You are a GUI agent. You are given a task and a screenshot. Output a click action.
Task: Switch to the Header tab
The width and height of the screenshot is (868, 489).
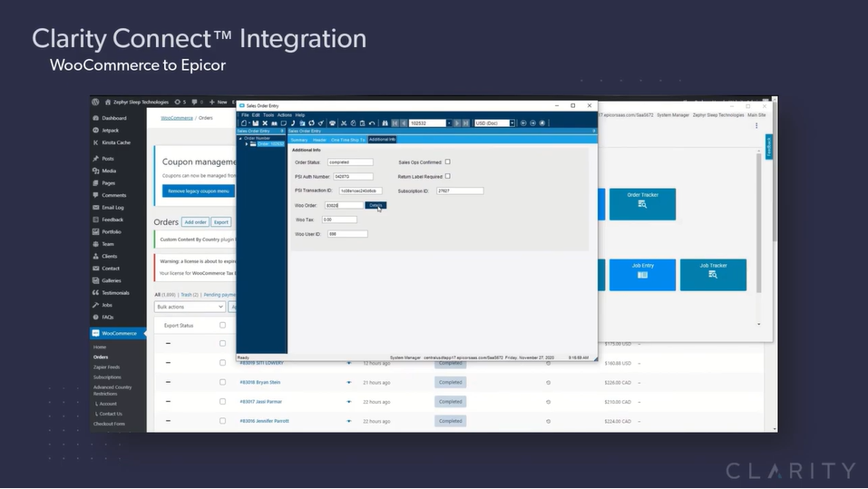coord(319,140)
